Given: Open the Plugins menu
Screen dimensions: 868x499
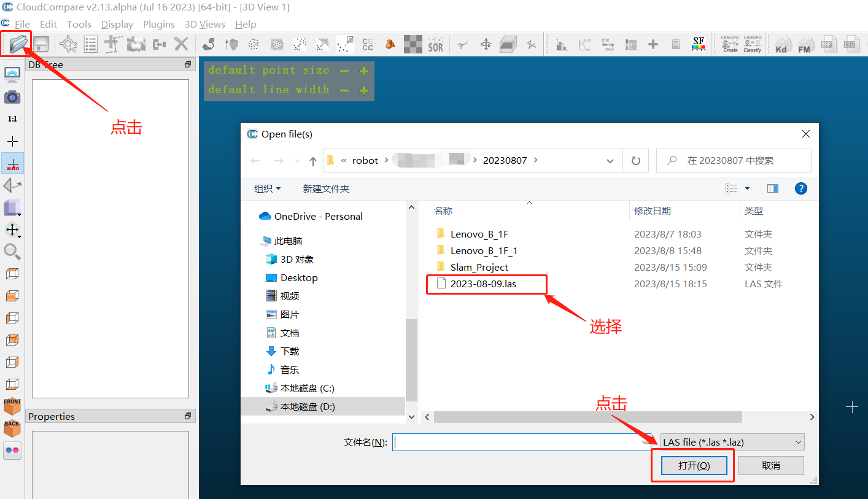Looking at the screenshot, I should (x=159, y=24).
